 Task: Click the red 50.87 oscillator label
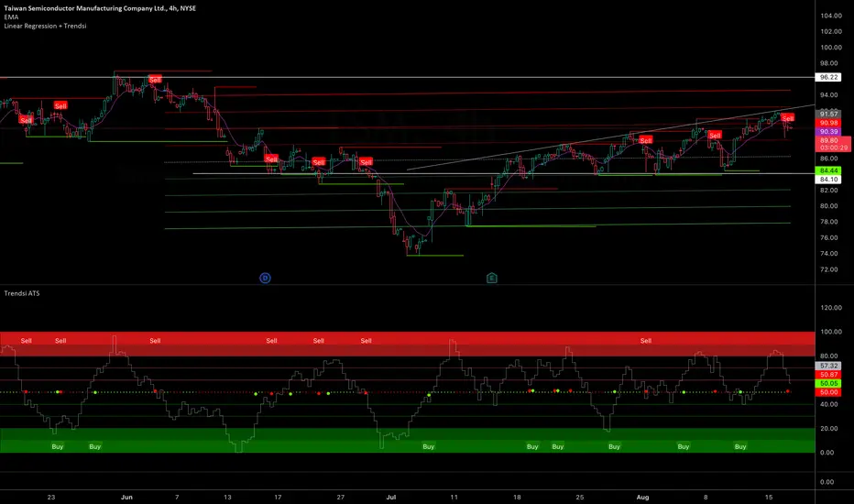pos(828,374)
